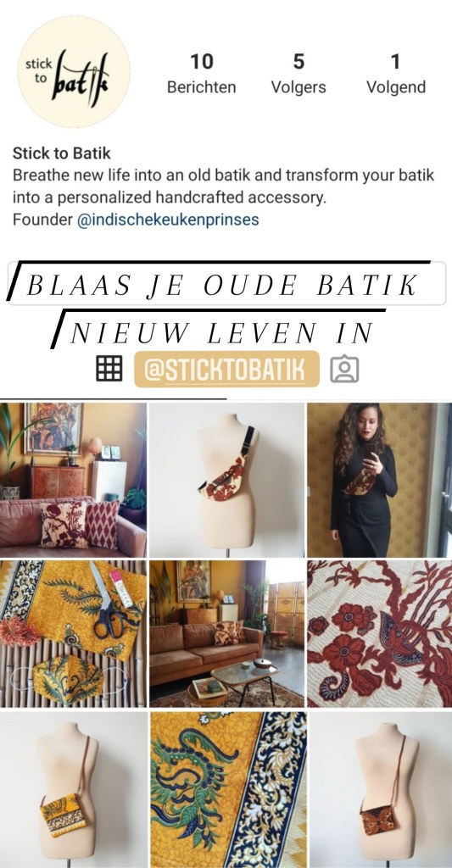The height and width of the screenshot is (868, 452).
Task: Open the woman mirror selfie post
Action: (379, 480)
